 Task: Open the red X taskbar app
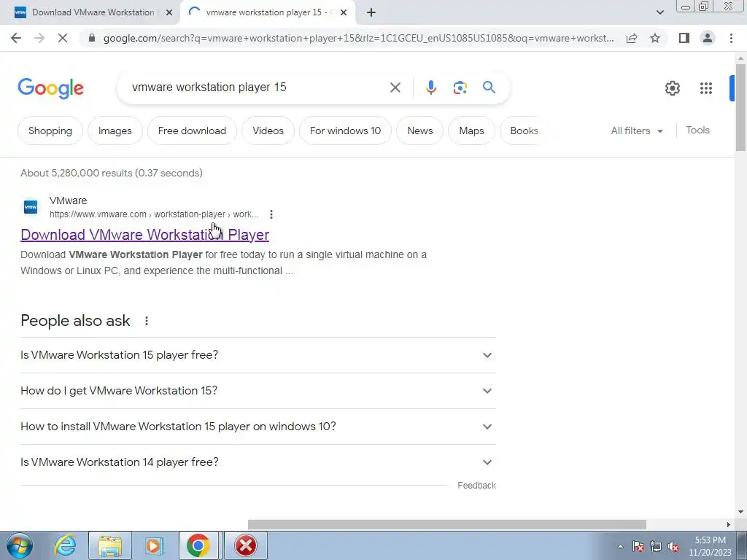pyautogui.click(x=246, y=545)
